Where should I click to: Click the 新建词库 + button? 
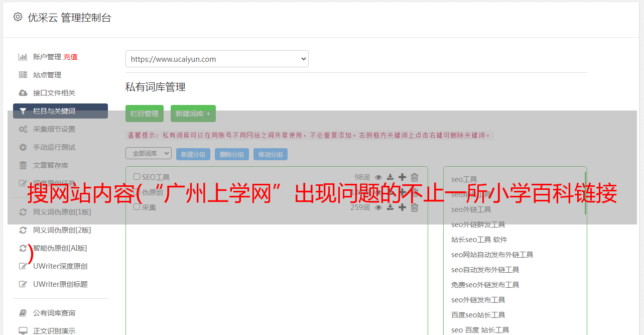[x=193, y=114]
